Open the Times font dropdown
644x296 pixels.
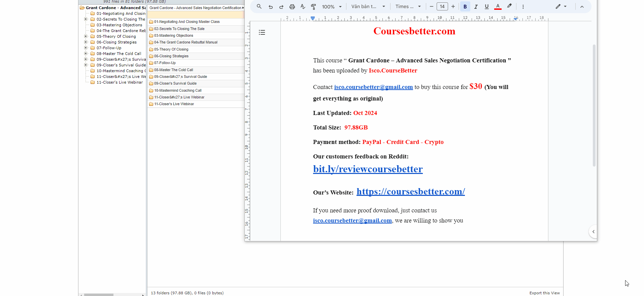coord(408,6)
